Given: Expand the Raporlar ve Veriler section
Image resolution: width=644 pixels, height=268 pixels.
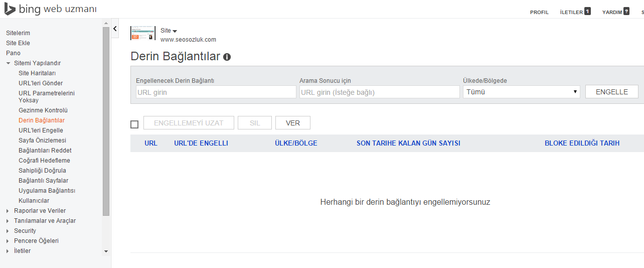Looking at the screenshot, I should tap(8, 211).
